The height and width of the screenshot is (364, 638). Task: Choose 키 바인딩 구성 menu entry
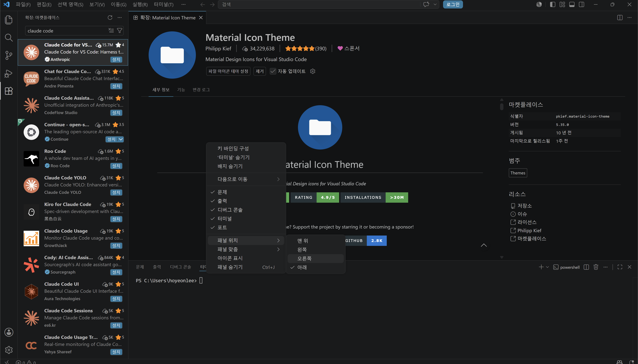[246, 149]
